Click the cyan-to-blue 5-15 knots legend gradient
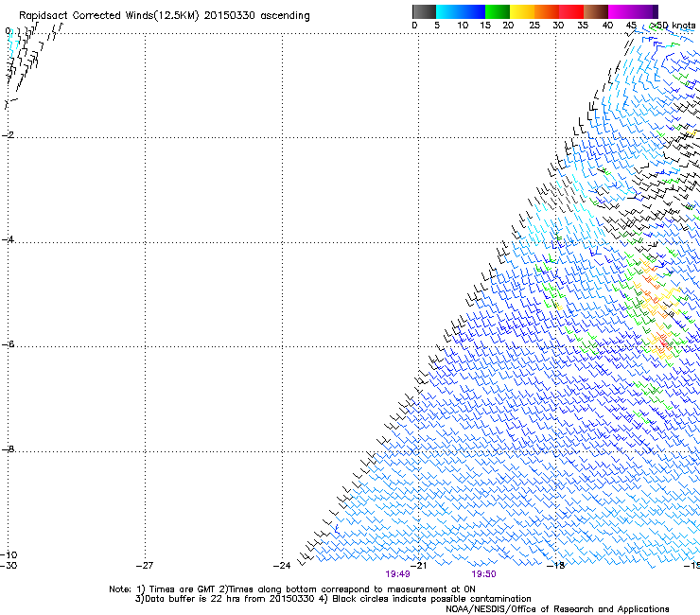Viewport: 700px width, 615px height. click(x=461, y=11)
